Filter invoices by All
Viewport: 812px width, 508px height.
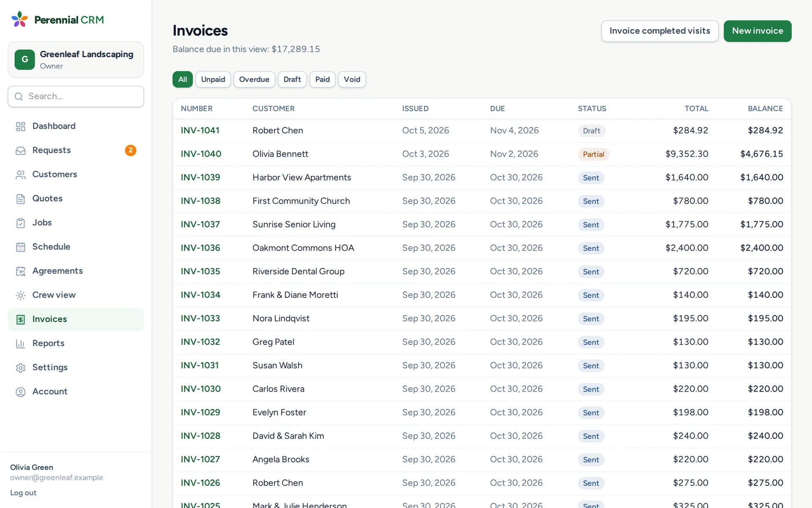tap(182, 79)
